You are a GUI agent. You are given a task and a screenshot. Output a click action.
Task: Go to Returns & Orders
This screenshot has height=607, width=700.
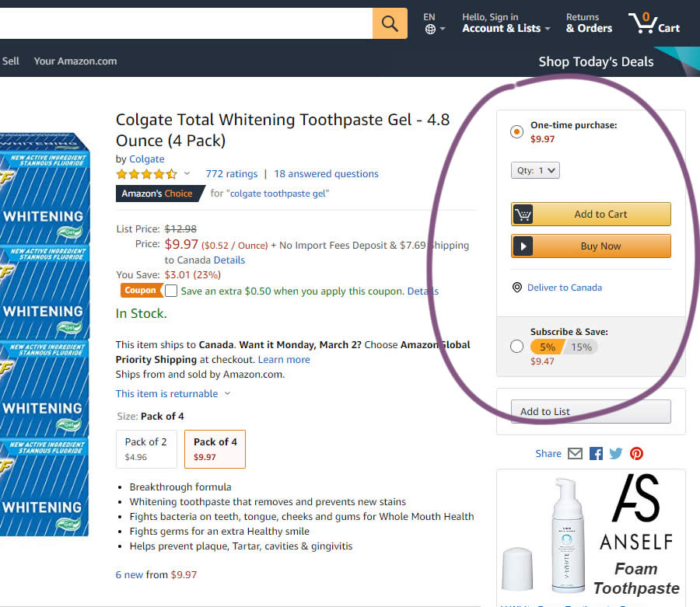click(x=589, y=23)
